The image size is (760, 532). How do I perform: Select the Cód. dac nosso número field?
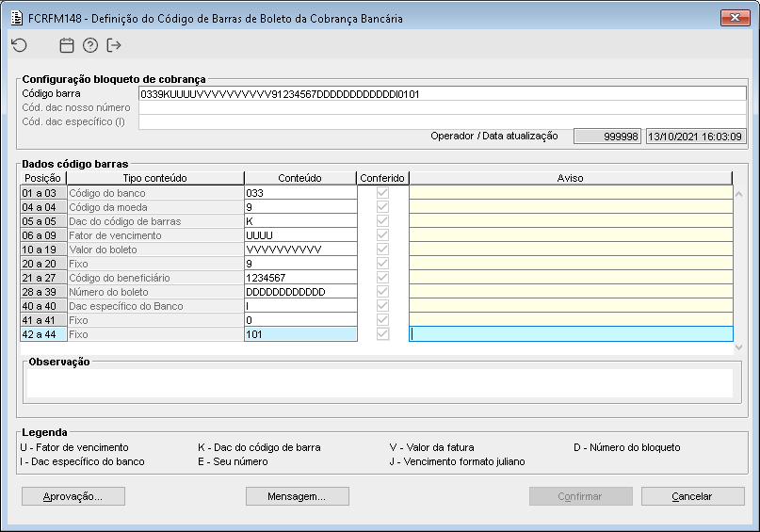442,108
